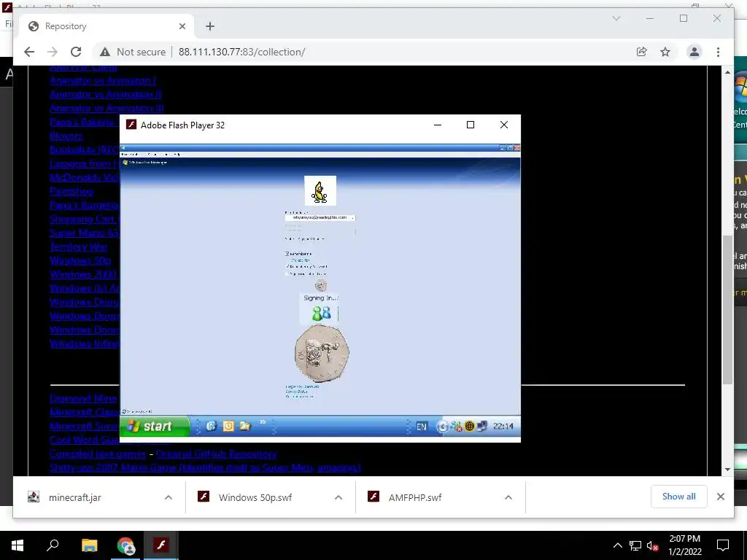Image resolution: width=747 pixels, height=560 pixels.
Task: Open the Animator vs Animation I link
Action: (x=102, y=80)
